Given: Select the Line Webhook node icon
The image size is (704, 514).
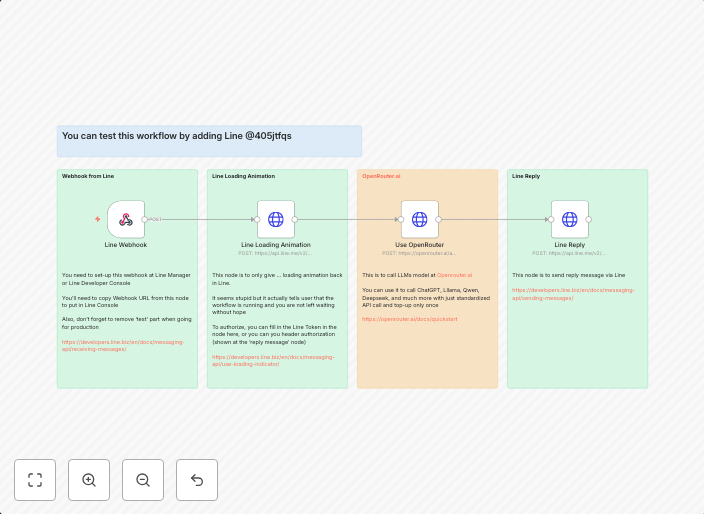Looking at the screenshot, I should [126, 219].
